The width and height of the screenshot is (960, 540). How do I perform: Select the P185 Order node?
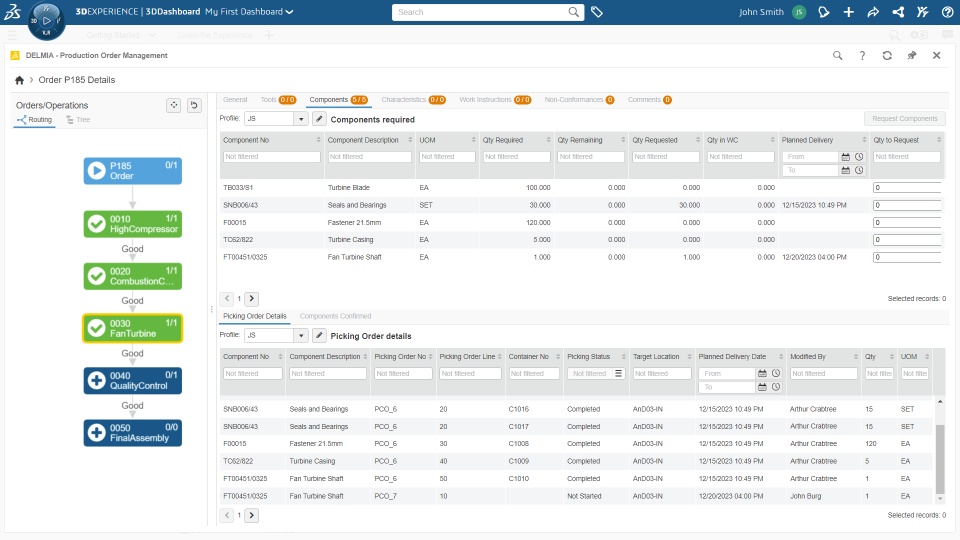point(133,171)
